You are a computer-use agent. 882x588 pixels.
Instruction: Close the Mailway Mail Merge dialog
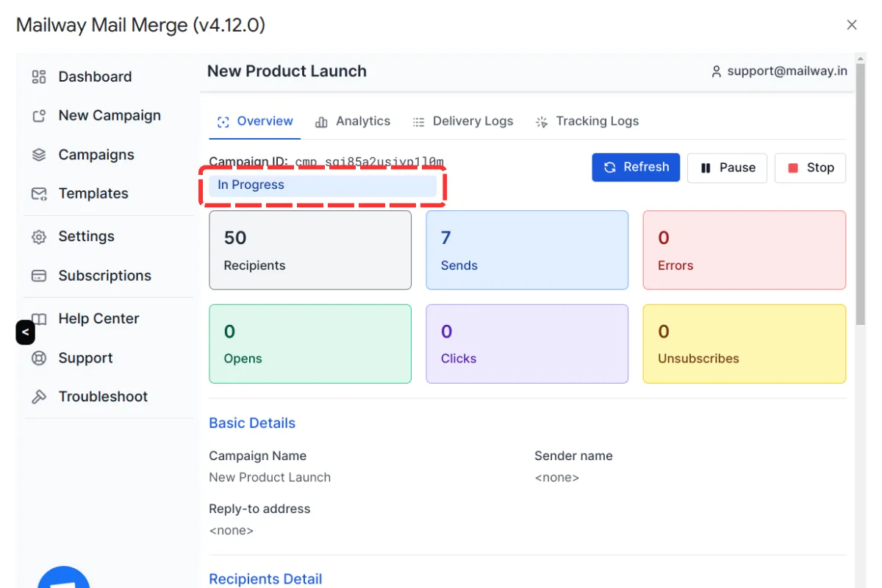[852, 25]
